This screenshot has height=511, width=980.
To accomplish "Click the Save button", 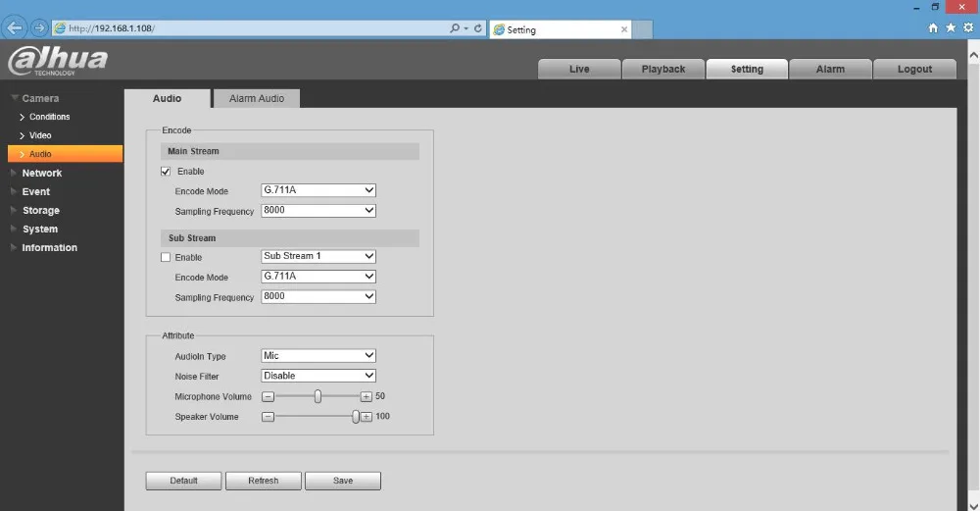I will (x=343, y=481).
